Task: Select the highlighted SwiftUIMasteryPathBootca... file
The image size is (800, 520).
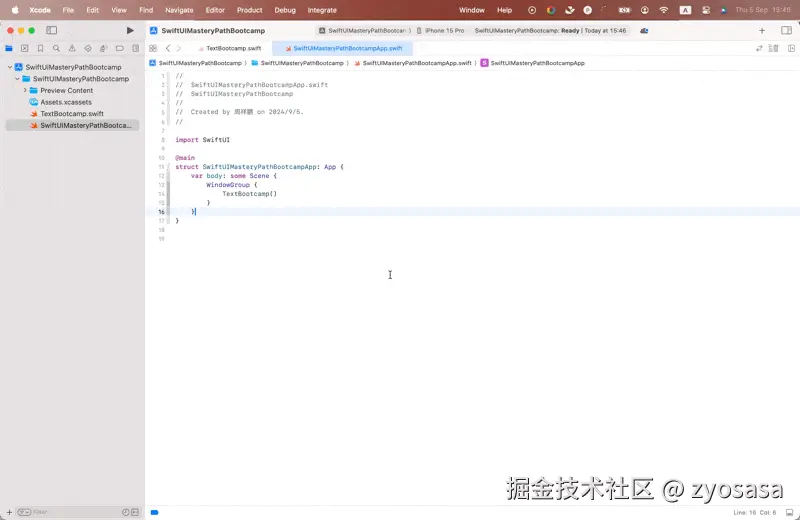Action: tap(72, 125)
